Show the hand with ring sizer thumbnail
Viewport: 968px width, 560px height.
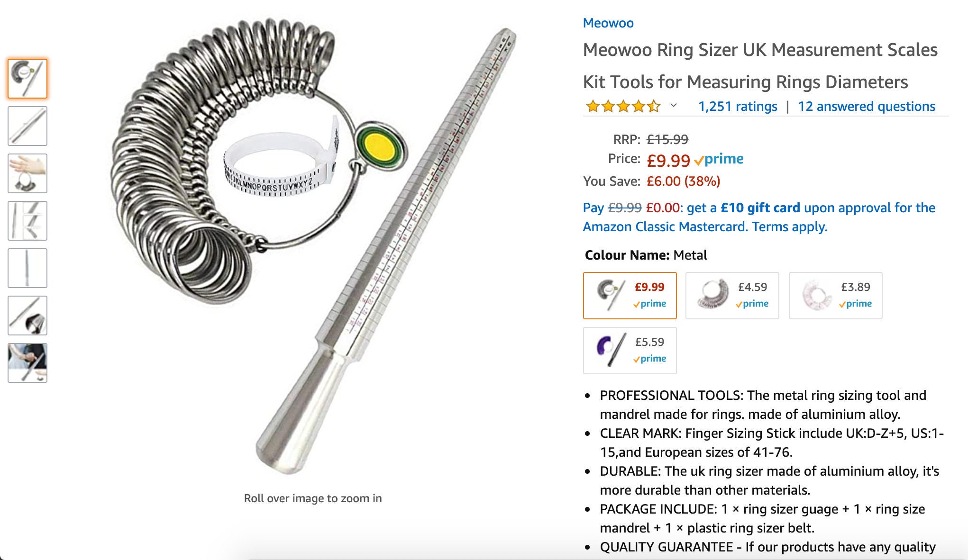pyautogui.click(x=27, y=173)
